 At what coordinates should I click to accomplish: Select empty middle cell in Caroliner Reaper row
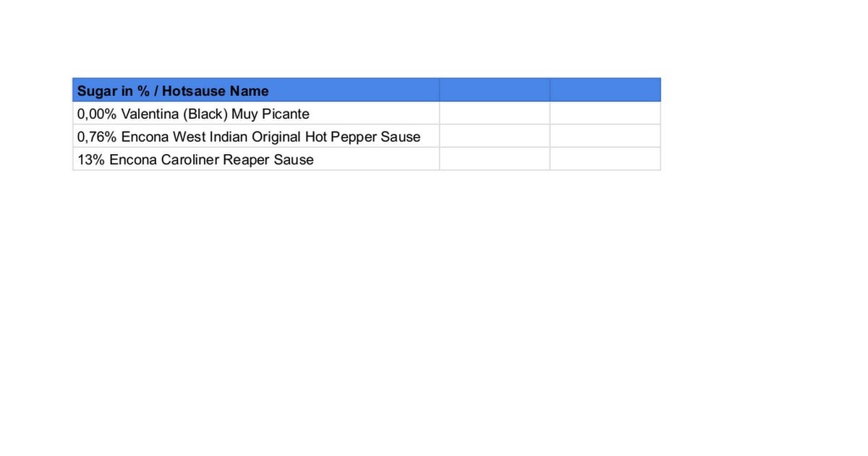[x=494, y=160]
